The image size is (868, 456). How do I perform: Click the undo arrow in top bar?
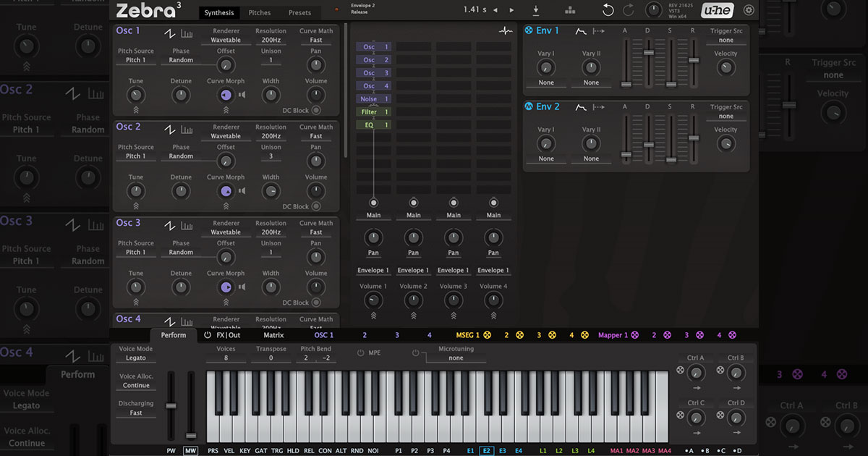coord(608,10)
